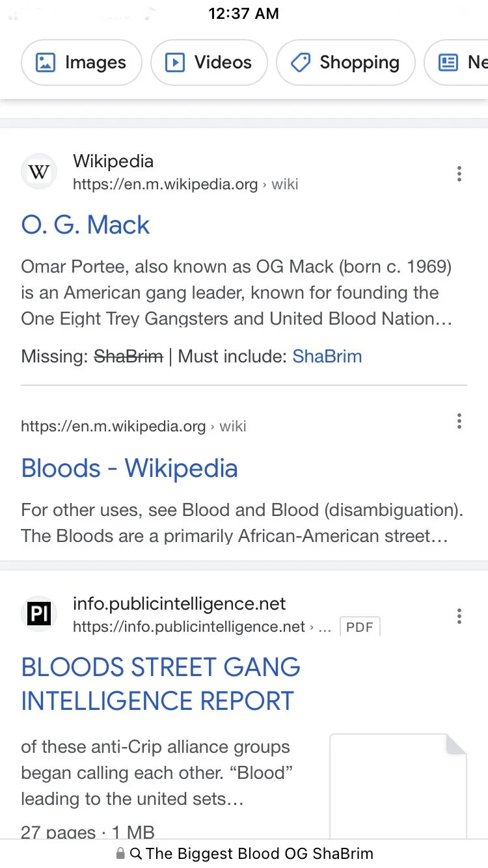Tap the Shopping tag icon

point(300,62)
